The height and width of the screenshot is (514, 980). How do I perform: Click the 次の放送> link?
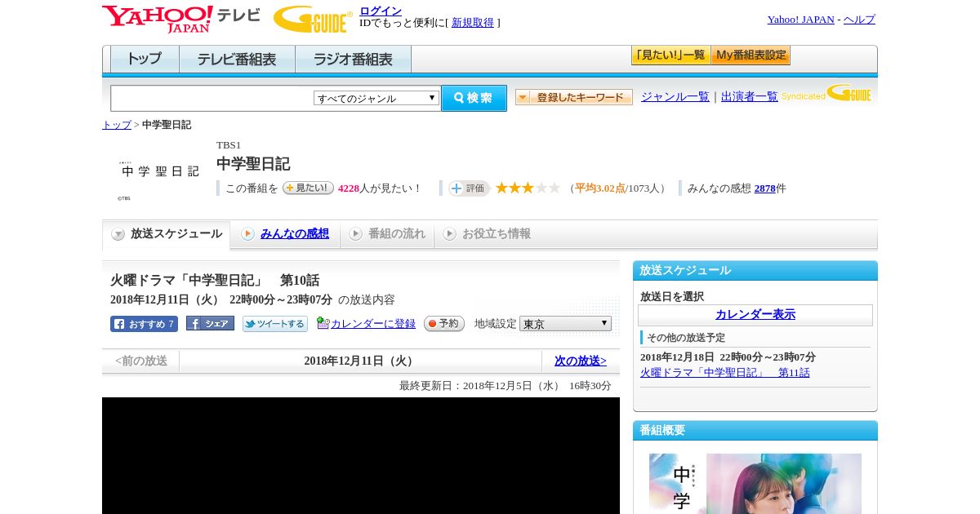point(581,361)
